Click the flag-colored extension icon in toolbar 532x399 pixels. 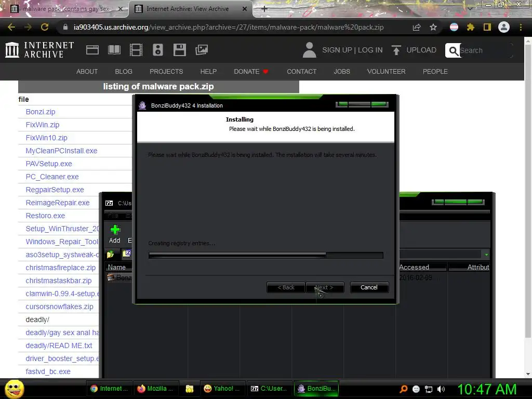point(454,27)
